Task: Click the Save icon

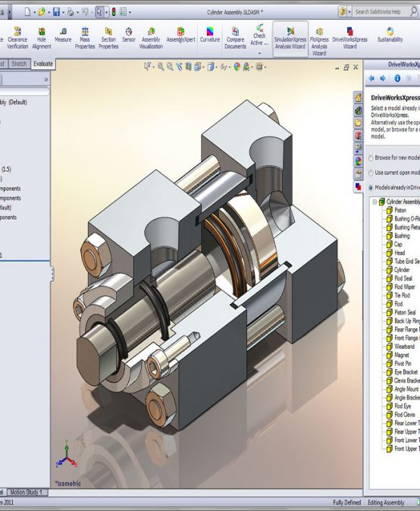Action: pos(56,12)
